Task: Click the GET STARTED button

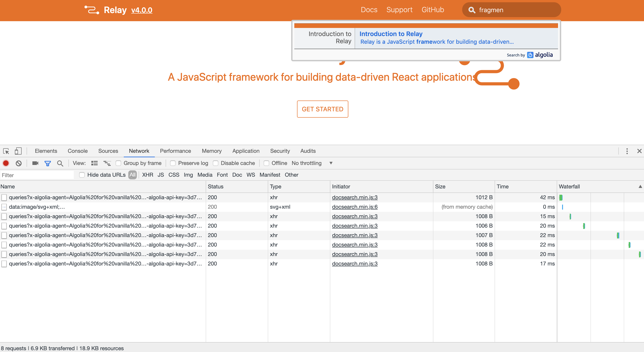Action: tap(322, 109)
